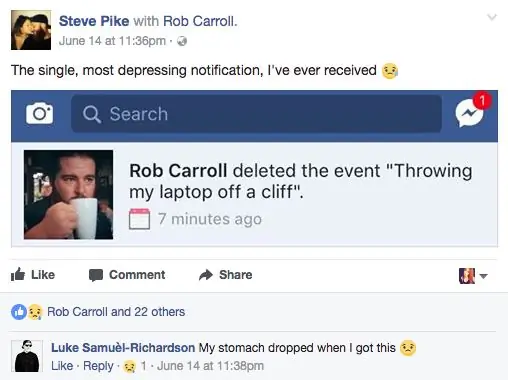Like Luke Samuèl-Richardson's comment

62,366
